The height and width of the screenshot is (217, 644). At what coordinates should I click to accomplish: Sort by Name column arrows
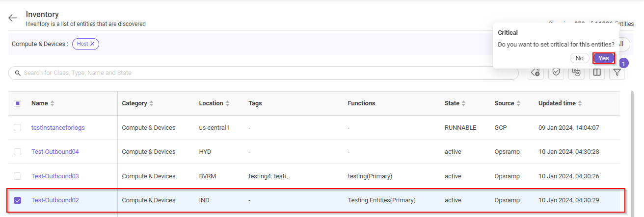[53, 103]
